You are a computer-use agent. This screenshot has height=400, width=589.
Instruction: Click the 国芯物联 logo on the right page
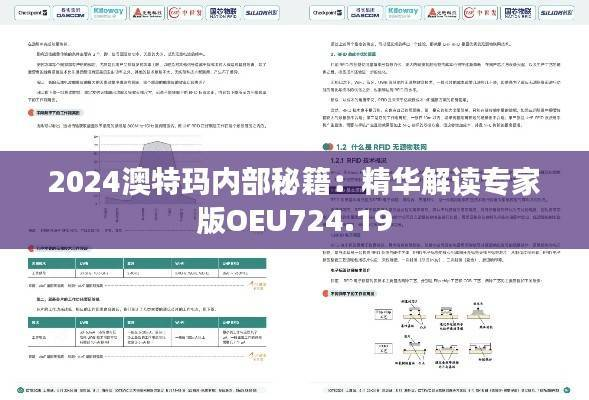tap(518, 13)
